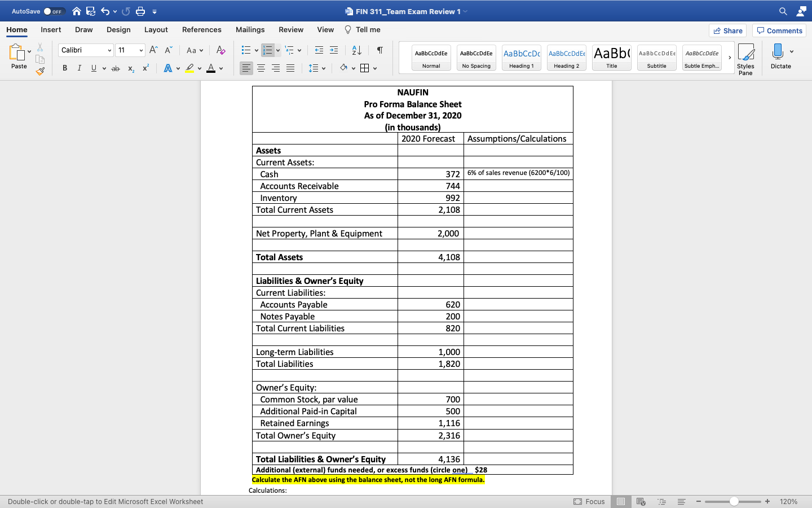This screenshot has height=508, width=812.
Task: Decrease font size
Action: [168, 50]
